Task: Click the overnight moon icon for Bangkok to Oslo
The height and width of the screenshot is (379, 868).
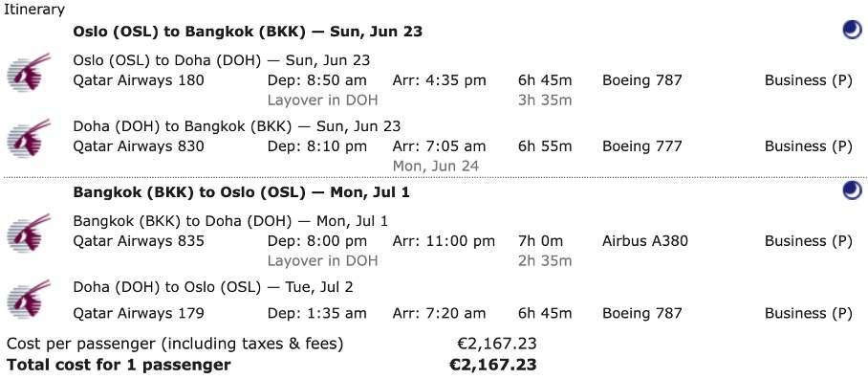Action: click(x=852, y=190)
